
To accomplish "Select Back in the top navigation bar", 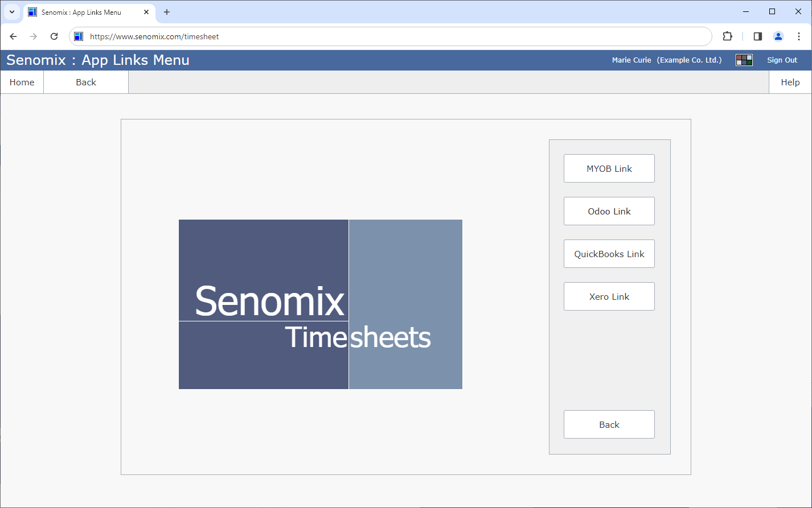I will (x=86, y=82).
